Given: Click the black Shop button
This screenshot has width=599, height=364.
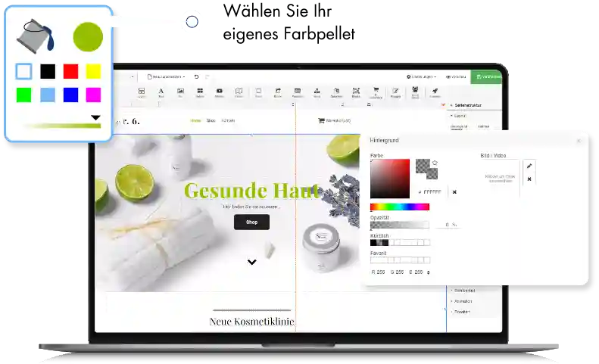Looking at the screenshot, I should (x=251, y=222).
